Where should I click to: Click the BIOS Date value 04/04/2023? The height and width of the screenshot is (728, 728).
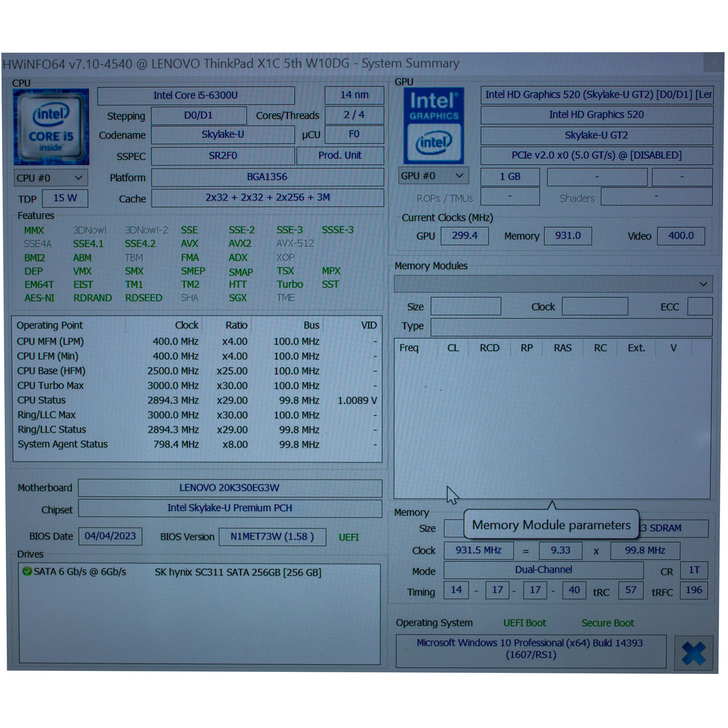click(110, 536)
